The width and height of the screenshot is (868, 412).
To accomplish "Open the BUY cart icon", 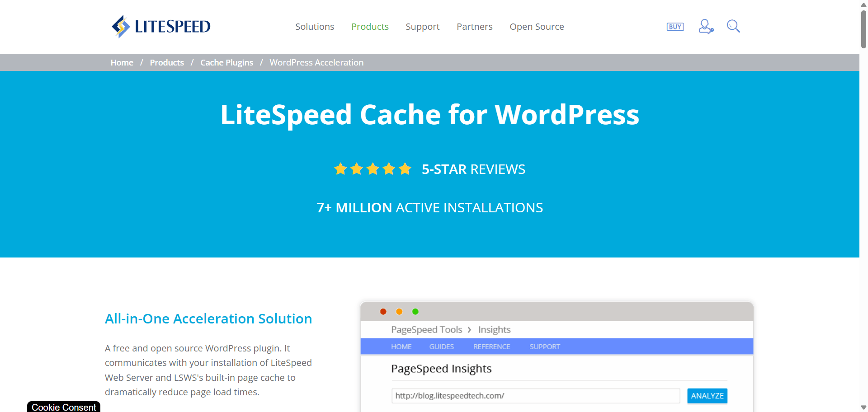I will coord(675,27).
